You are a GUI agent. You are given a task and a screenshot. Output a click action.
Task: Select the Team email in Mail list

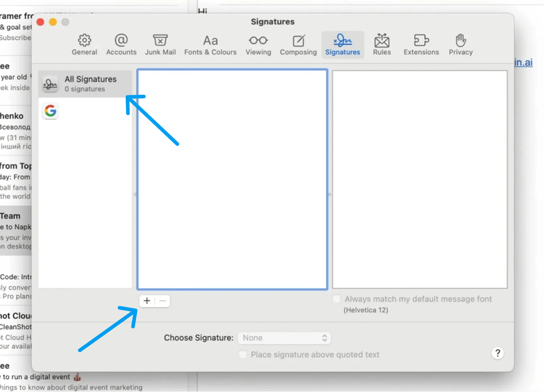point(15,231)
